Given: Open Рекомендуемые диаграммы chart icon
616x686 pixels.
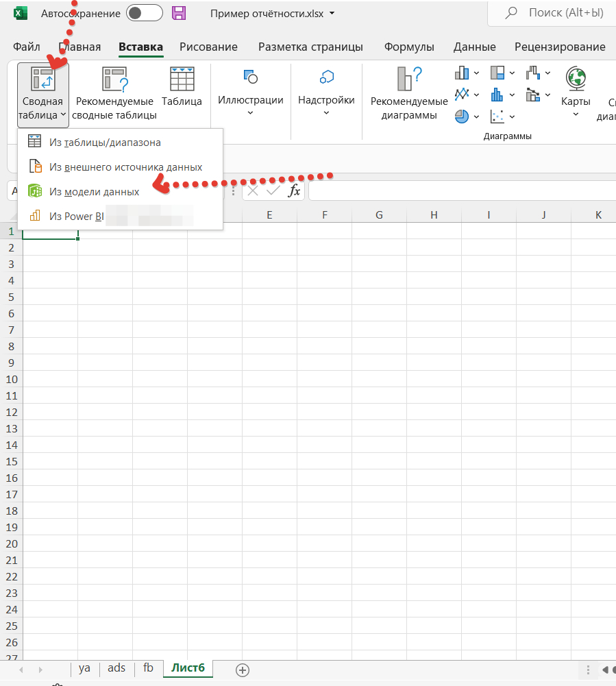Looking at the screenshot, I should 409,79.
